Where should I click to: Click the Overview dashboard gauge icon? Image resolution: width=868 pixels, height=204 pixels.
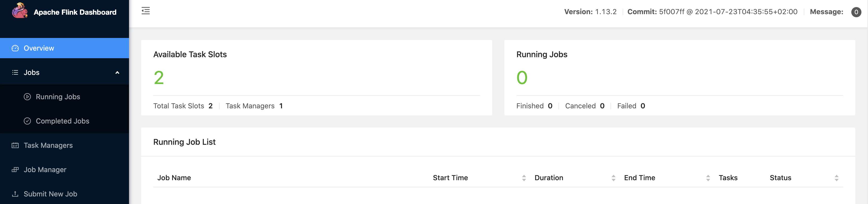15,48
